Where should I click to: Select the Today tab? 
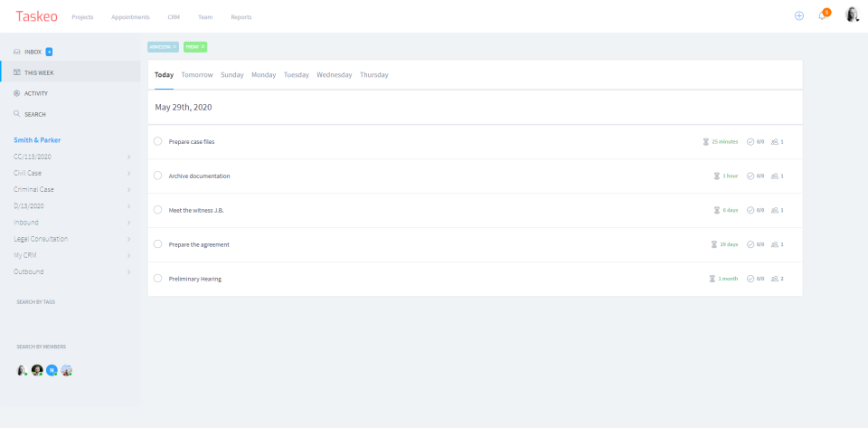coord(164,75)
